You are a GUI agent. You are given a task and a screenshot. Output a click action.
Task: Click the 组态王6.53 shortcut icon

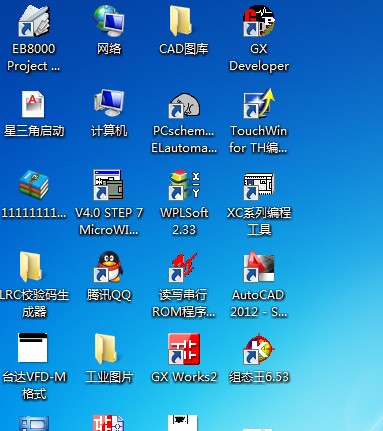(x=259, y=349)
